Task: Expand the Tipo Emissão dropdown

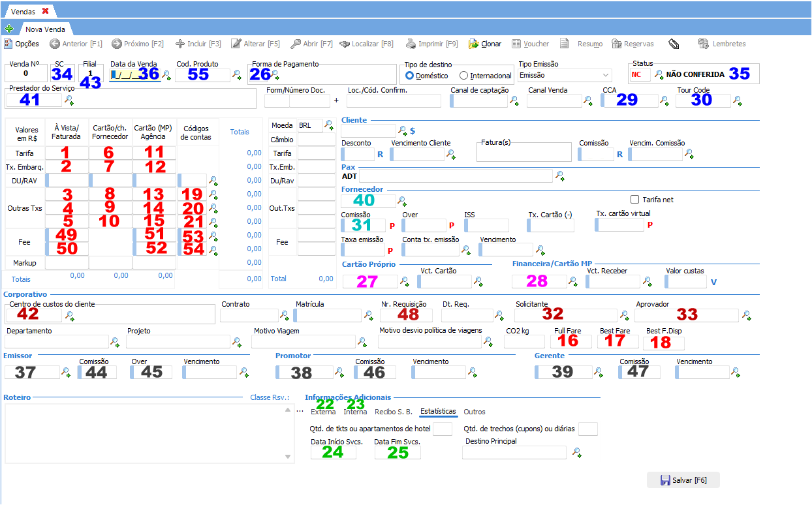Action: [x=606, y=75]
